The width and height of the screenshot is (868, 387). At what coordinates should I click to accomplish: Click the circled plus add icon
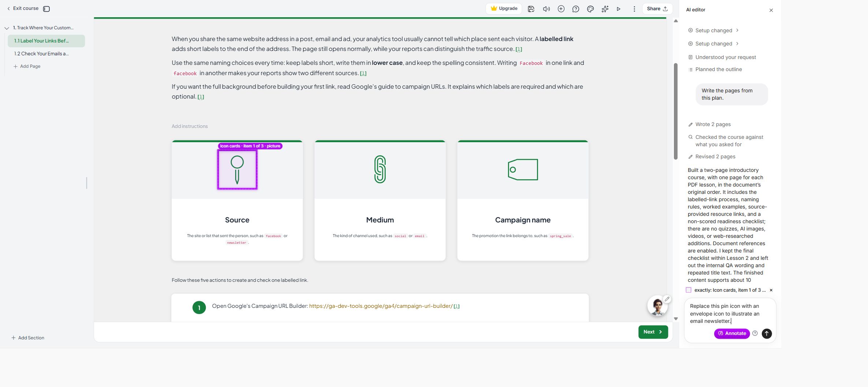tap(561, 9)
